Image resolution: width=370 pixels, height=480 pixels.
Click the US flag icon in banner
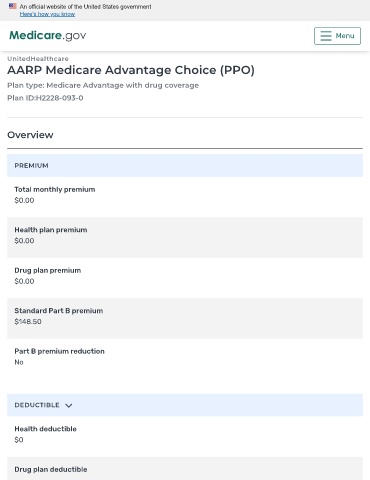point(13,6)
